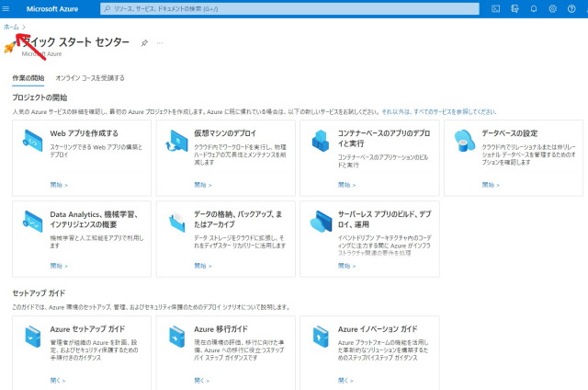Select the Web アプリを作成する title
This screenshot has width=588, height=390.
[x=84, y=133]
